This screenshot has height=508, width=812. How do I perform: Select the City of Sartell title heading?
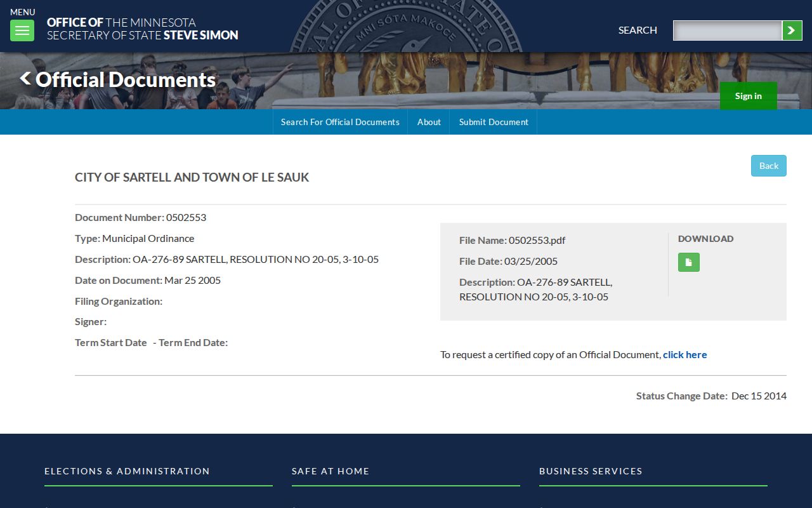pyautogui.click(x=192, y=177)
